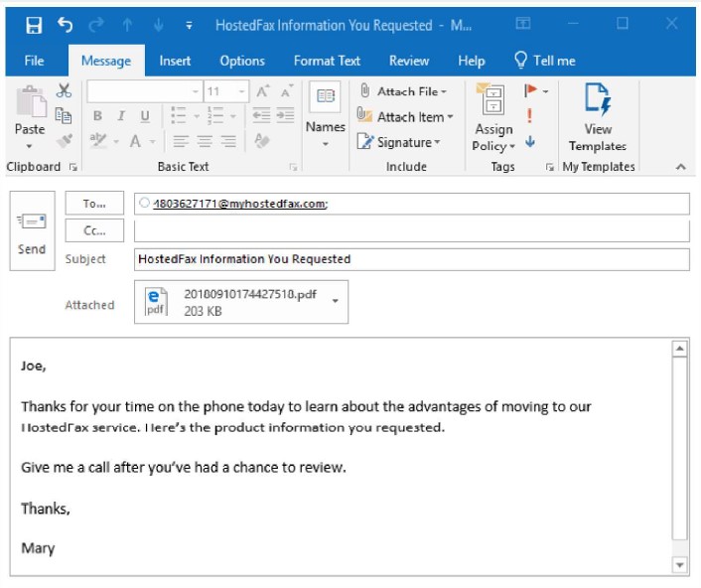Viewport: 701px width, 588px height.
Task: Switch to the Message tab
Action: 106,61
